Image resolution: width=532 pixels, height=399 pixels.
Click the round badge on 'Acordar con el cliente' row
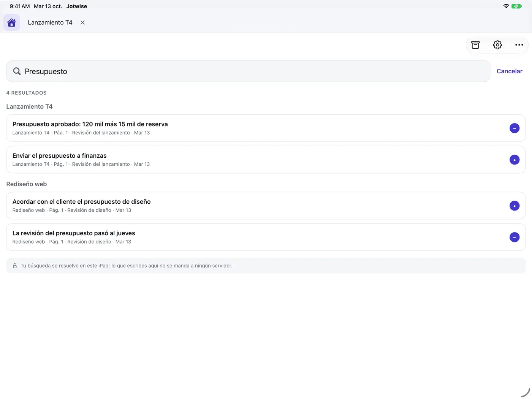click(x=514, y=206)
